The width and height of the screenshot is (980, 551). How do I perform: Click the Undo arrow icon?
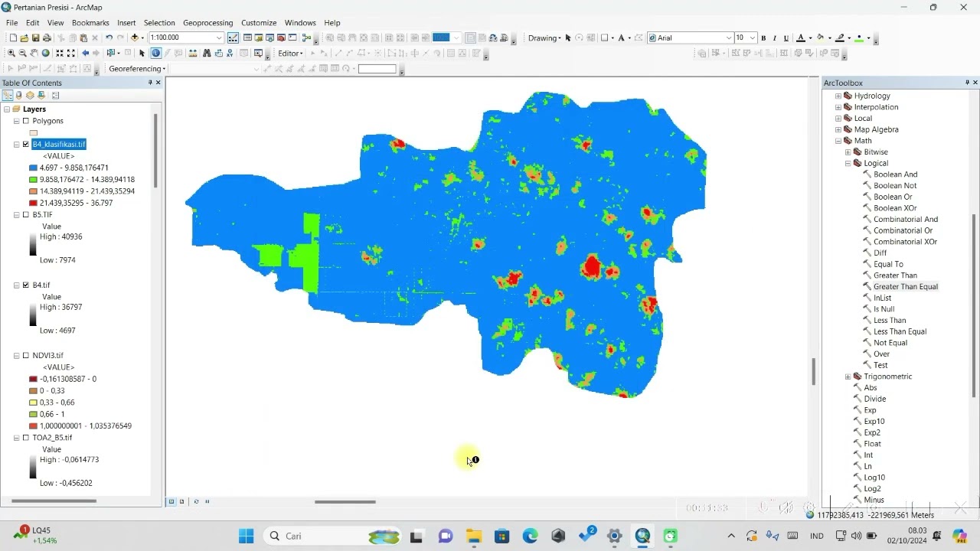click(109, 37)
